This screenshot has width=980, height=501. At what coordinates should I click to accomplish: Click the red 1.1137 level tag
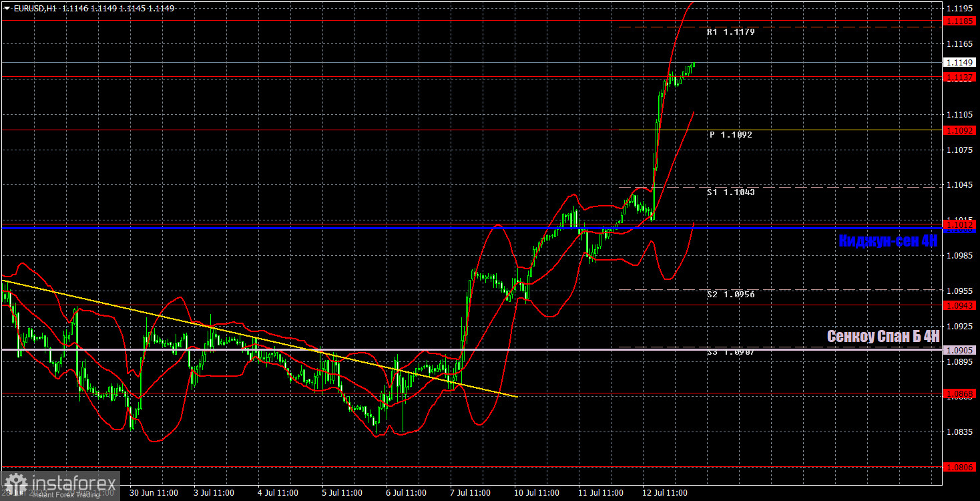960,77
